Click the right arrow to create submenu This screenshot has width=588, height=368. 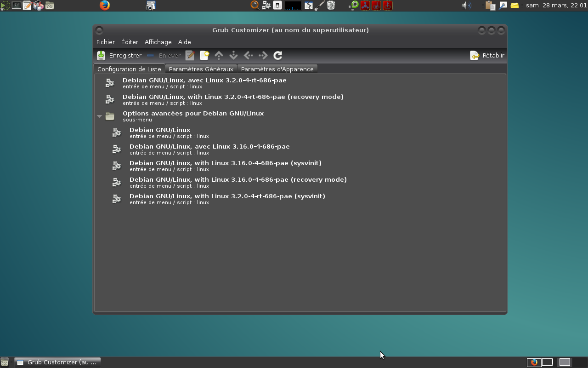263,55
